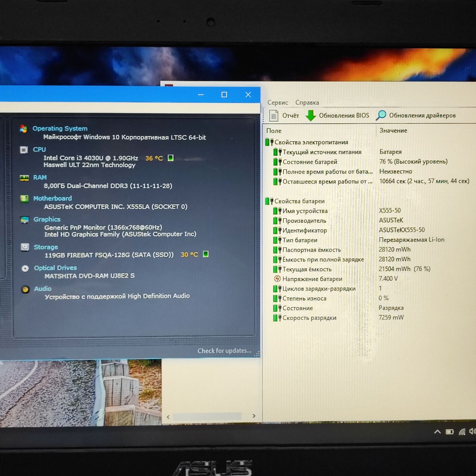
Task: Maximize the Speccy window
Action: 224,95
